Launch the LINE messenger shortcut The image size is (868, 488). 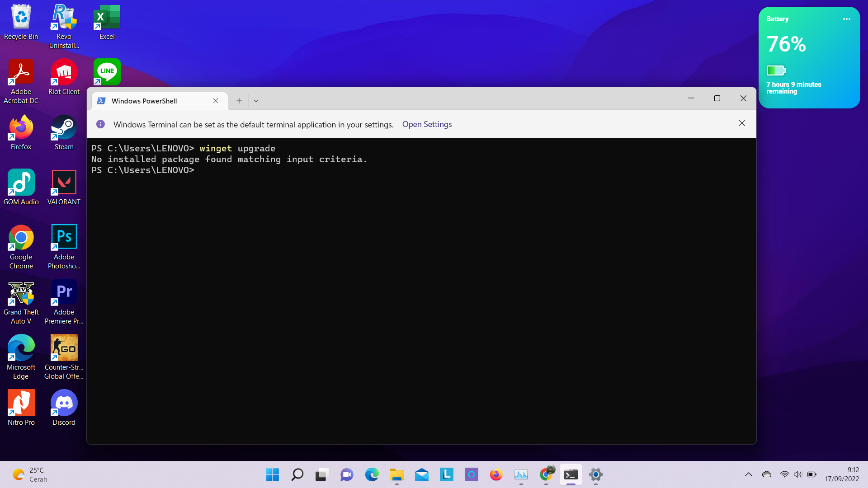point(107,71)
